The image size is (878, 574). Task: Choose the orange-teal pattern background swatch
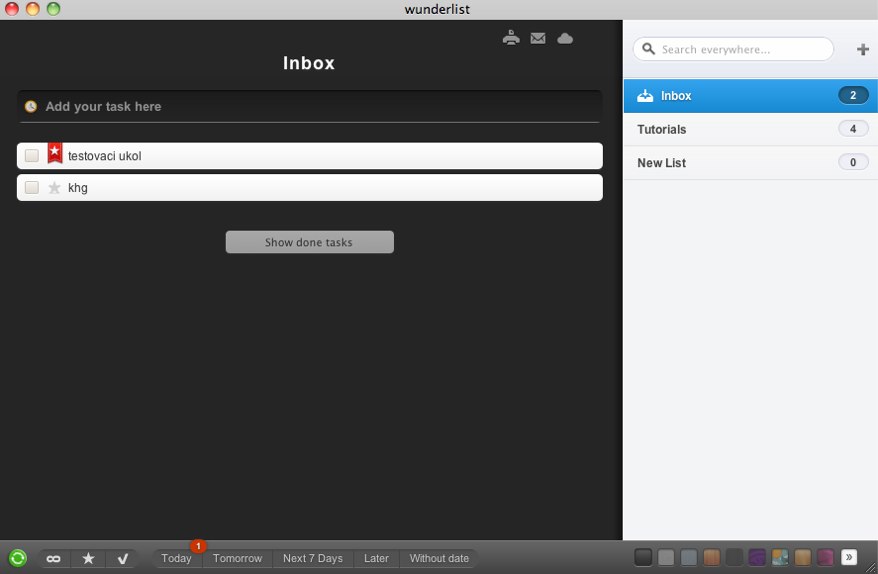(x=780, y=557)
